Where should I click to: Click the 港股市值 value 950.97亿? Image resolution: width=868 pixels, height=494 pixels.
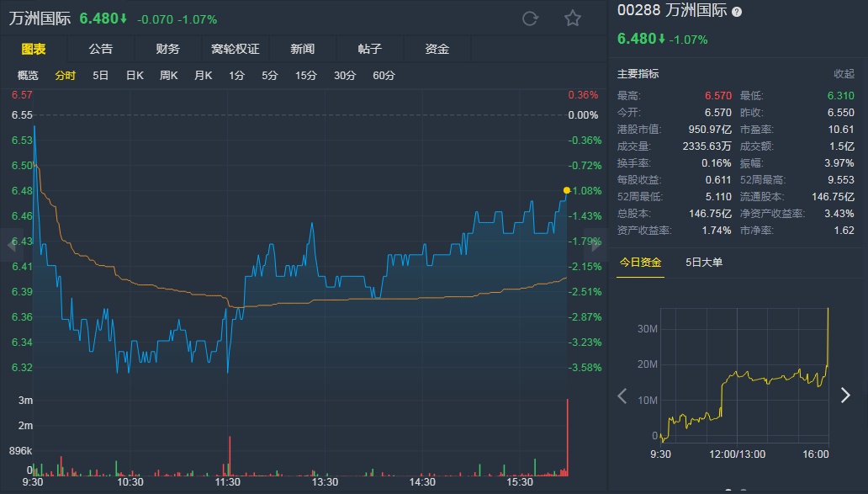click(x=710, y=129)
